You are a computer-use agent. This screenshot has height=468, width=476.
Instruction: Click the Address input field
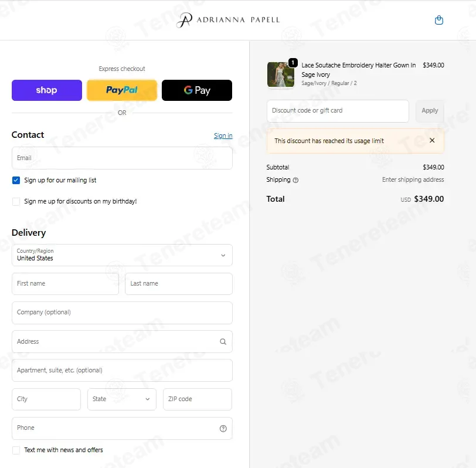(x=122, y=342)
